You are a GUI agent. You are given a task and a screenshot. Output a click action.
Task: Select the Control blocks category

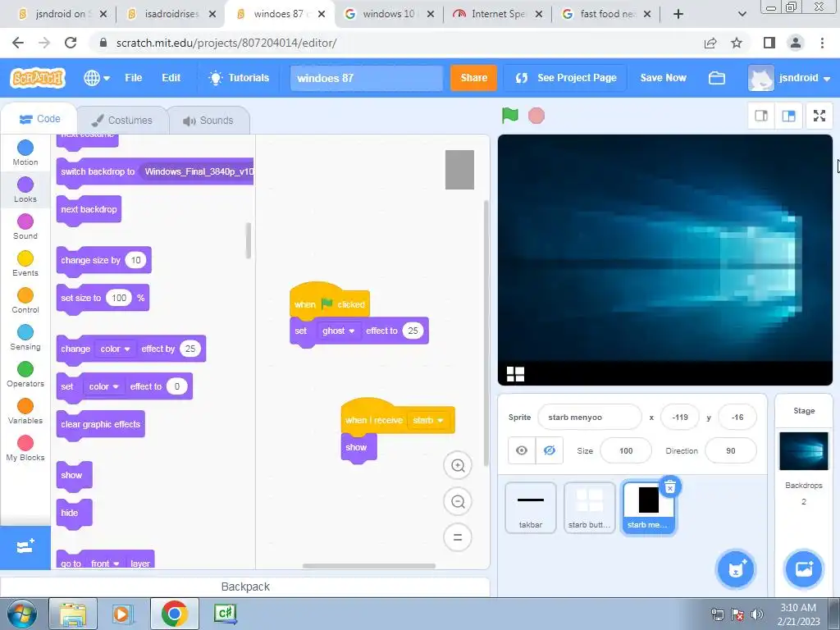click(25, 300)
